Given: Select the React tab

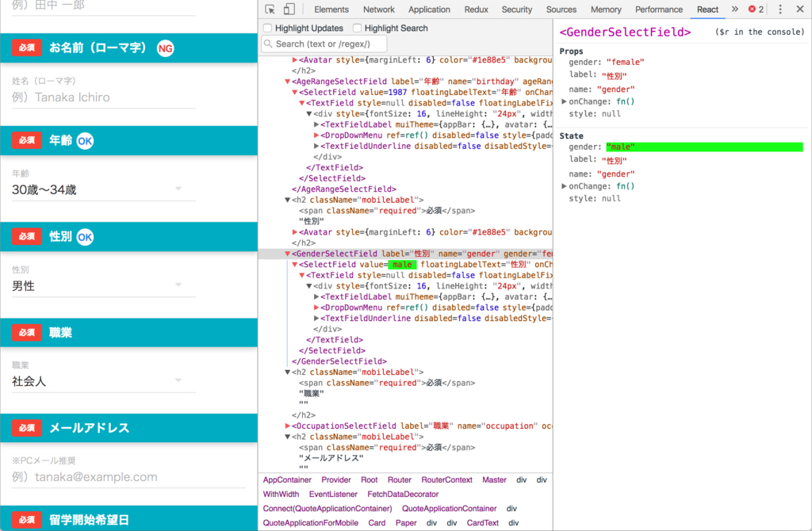Looking at the screenshot, I should [x=707, y=10].
